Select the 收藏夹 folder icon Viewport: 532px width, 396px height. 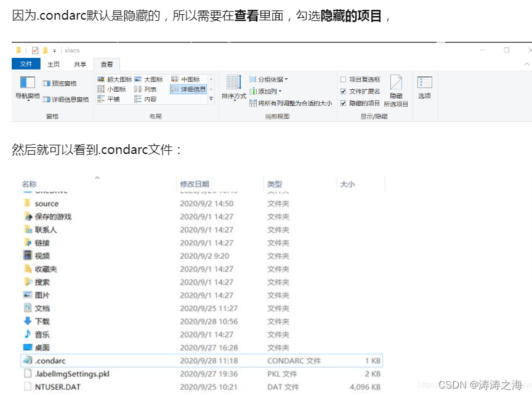pyautogui.click(x=28, y=269)
